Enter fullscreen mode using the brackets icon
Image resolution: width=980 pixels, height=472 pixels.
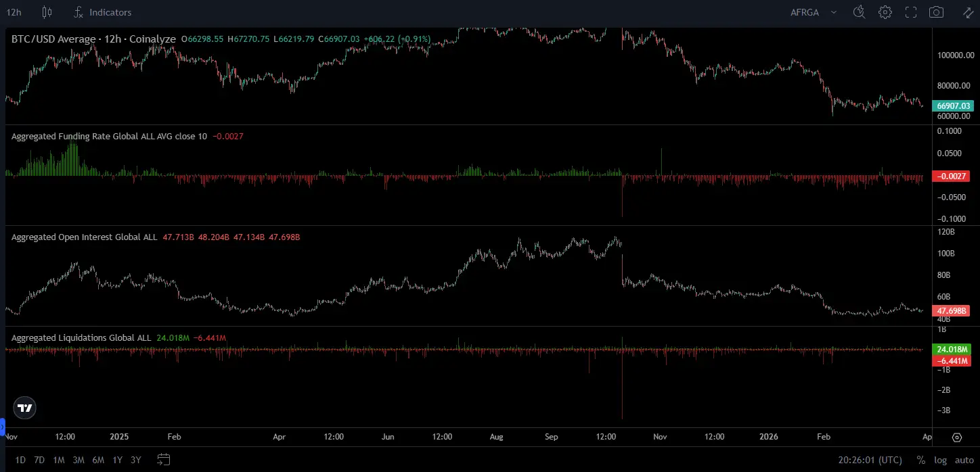[x=910, y=11]
